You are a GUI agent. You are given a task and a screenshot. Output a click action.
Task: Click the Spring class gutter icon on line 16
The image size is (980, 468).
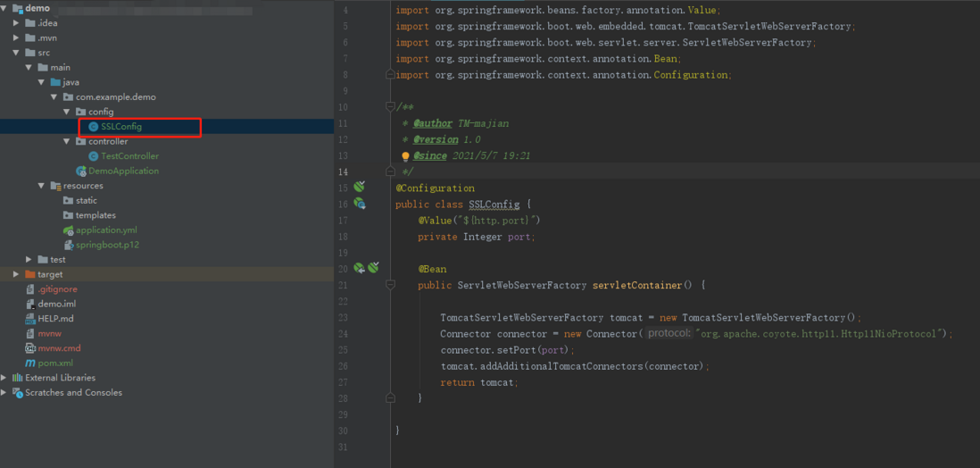pos(360,203)
